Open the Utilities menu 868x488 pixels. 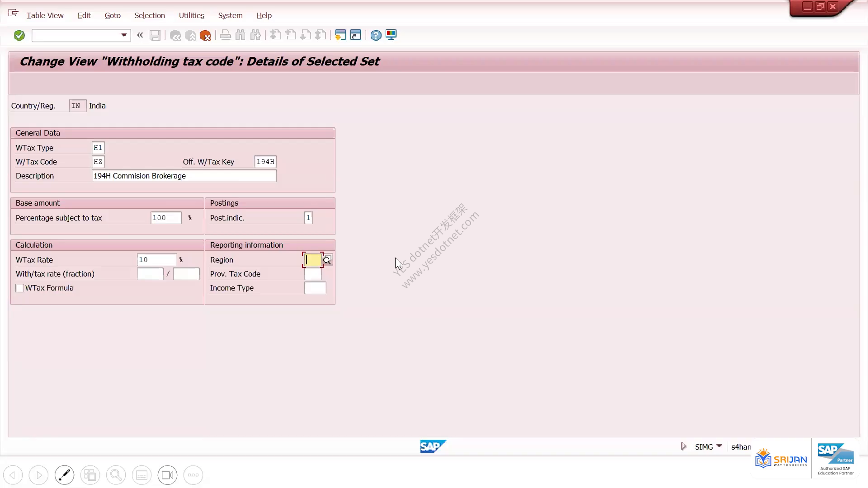[191, 15]
